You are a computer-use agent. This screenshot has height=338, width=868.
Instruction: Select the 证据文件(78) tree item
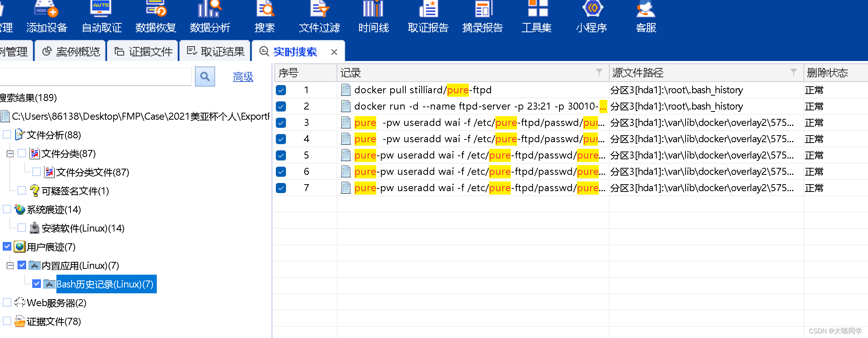coord(54,321)
